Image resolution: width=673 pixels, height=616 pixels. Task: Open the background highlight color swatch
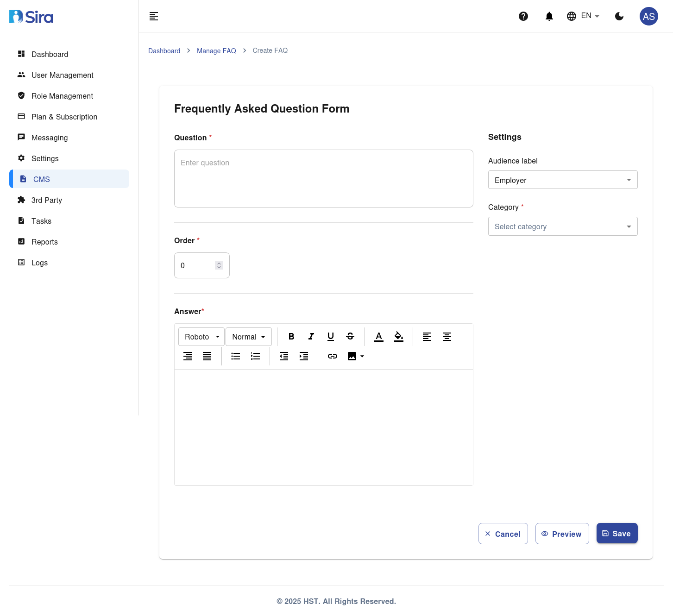[398, 337]
